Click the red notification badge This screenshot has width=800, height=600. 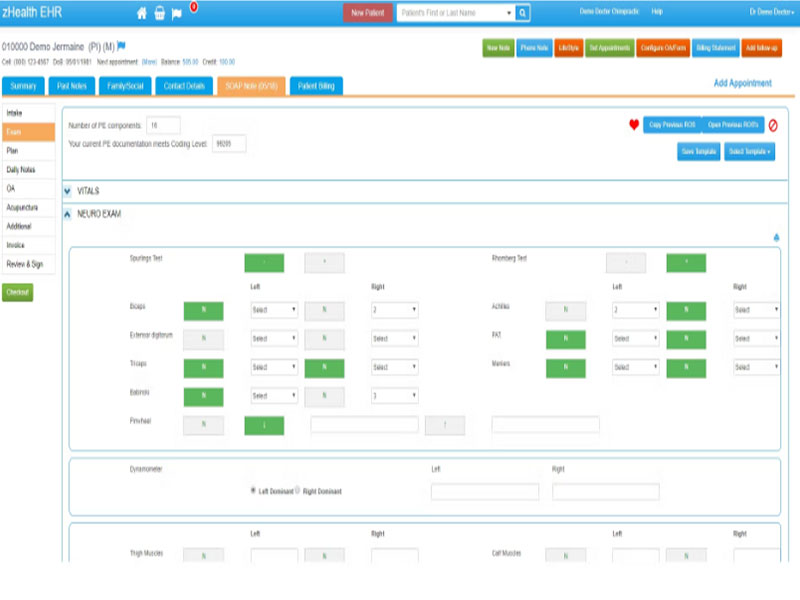(x=193, y=7)
